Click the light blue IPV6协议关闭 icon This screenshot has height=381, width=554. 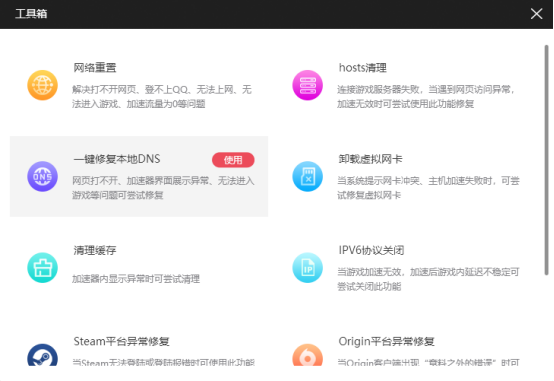(x=307, y=268)
